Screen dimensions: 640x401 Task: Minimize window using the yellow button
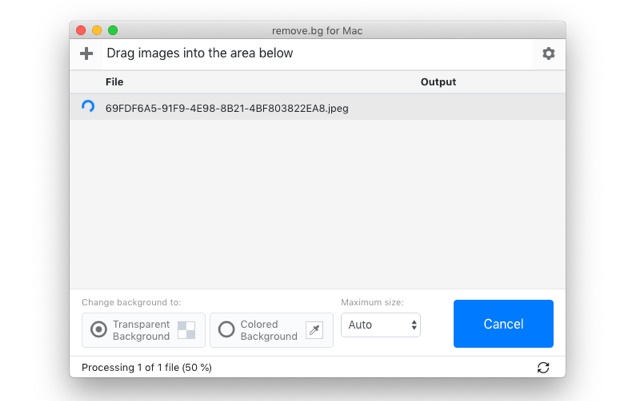97,30
